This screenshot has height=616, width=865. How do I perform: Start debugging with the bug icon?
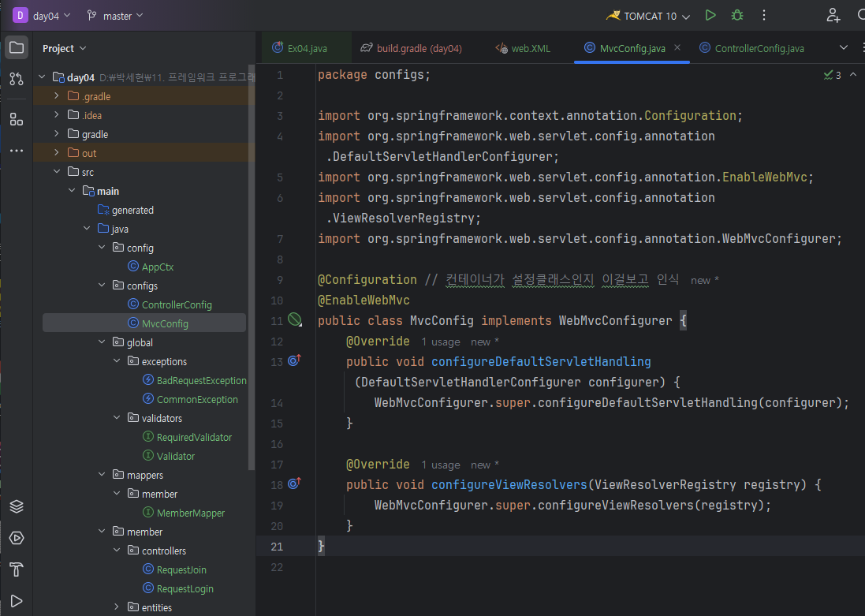(736, 15)
